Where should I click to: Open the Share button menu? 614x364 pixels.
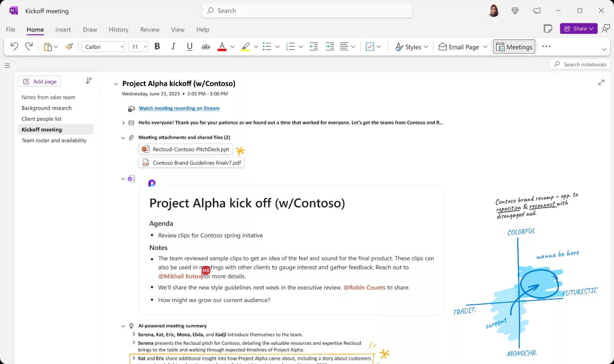(x=578, y=29)
